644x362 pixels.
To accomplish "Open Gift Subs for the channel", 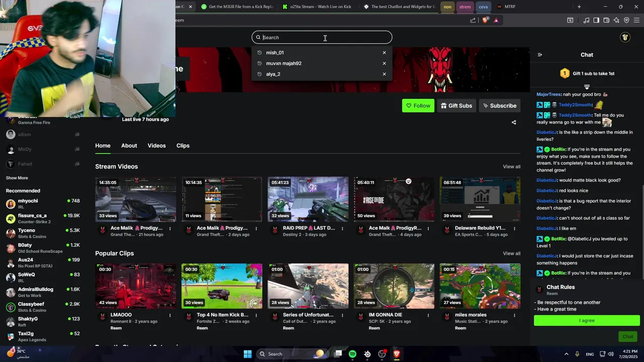I will coord(456,106).
